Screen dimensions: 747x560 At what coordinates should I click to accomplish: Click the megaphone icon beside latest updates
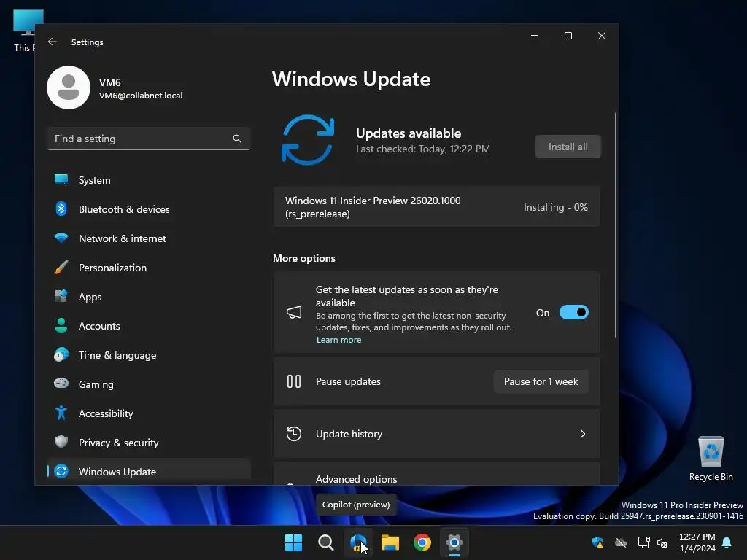tap(294, 312)
